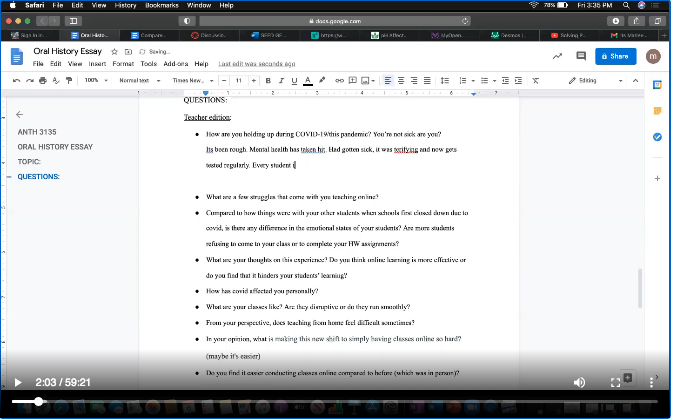Jump to QUESTIONS heading in outline
The height and width of the screenshot is (419, 674).
coord(39,176)
